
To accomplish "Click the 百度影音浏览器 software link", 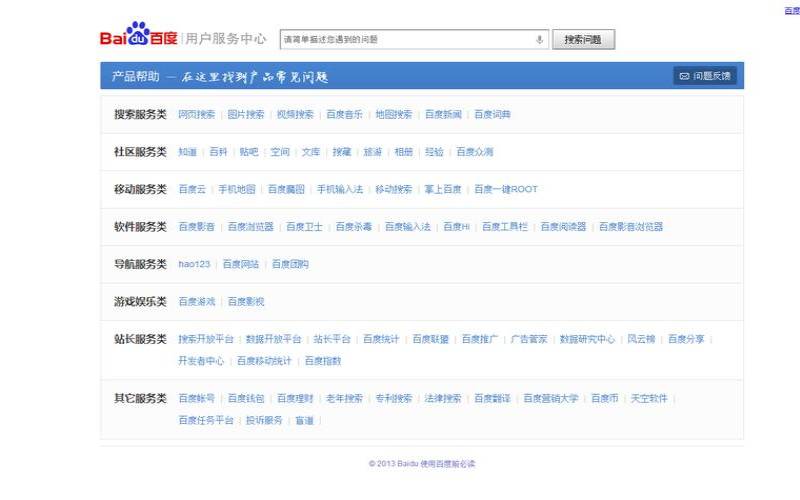I will [x=631, y=227].
